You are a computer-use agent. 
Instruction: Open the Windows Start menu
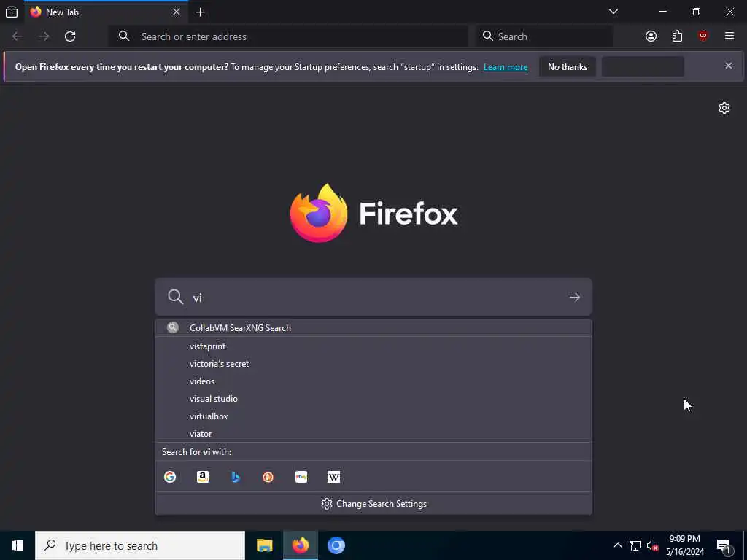pyautogui.click(x=18, y=545)
